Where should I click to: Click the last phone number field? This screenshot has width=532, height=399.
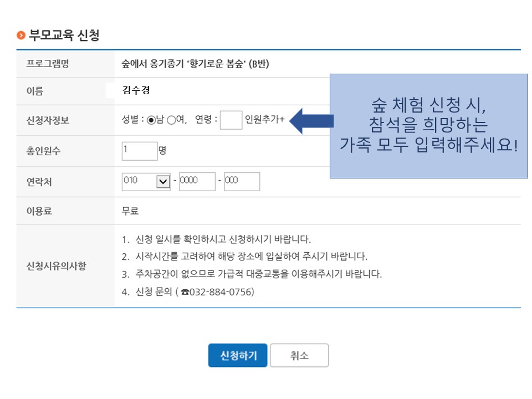[242, 182]
